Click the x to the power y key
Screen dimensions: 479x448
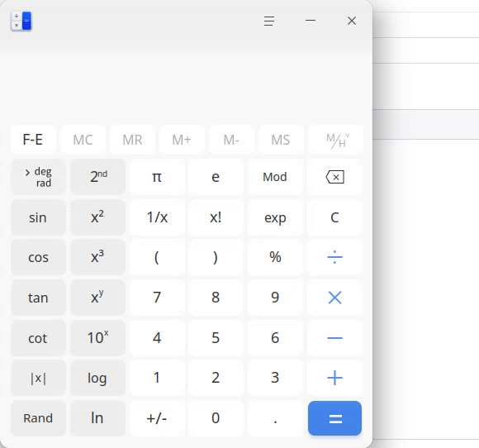click(x=97, y=298)
